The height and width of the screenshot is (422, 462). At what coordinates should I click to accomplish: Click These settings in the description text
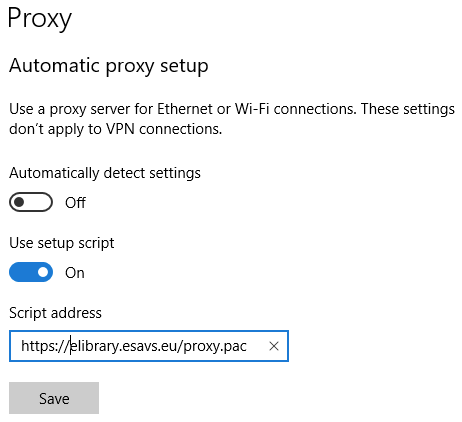[408, 109]
